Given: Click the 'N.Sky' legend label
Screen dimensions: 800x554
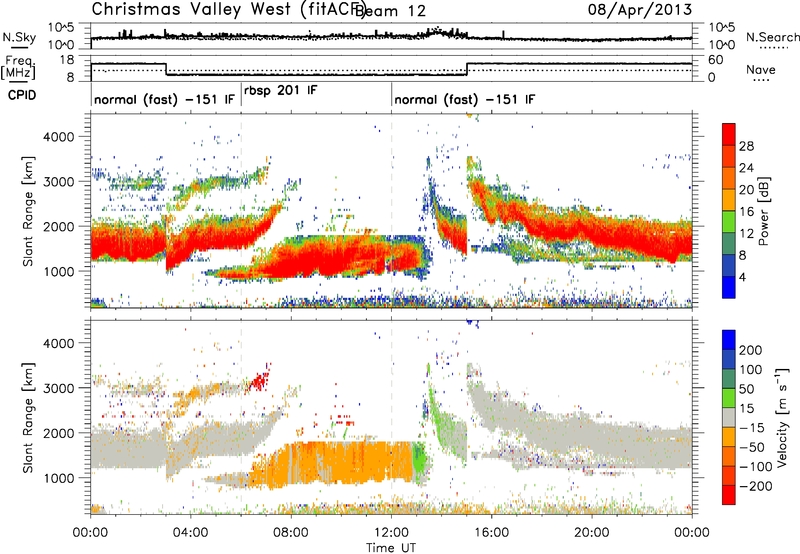Looking at the screenshot, I should (x=19, y=38).
